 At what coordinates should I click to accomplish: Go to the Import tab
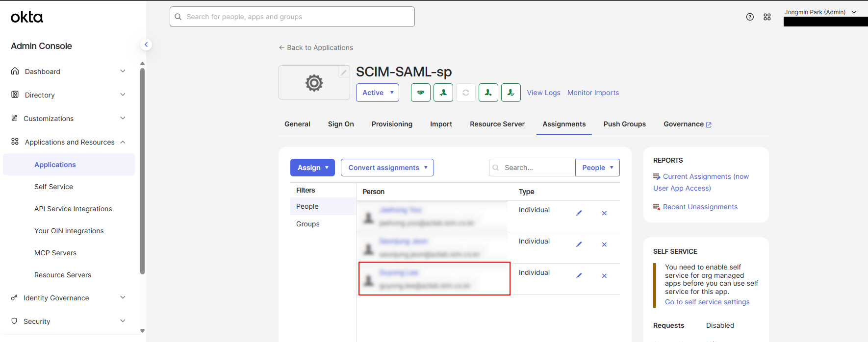point(441,124)
